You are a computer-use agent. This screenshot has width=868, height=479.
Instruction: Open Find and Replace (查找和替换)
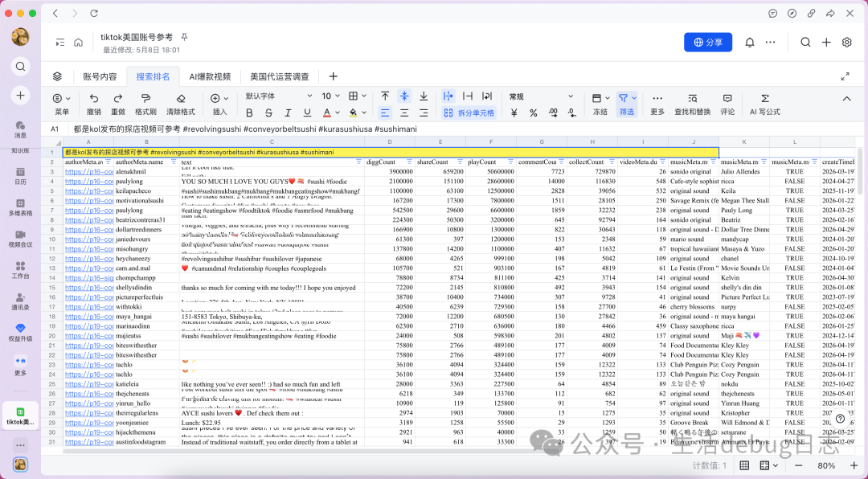692,99
